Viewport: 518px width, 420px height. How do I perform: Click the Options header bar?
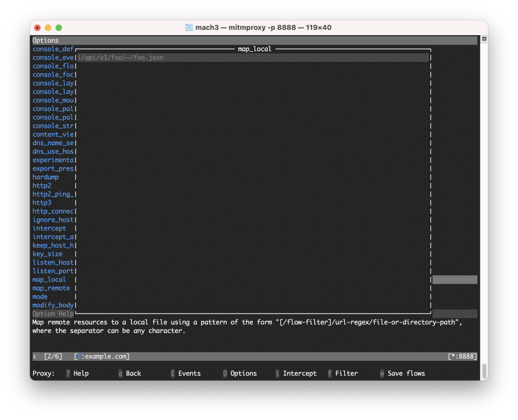(x=46, y=40)
